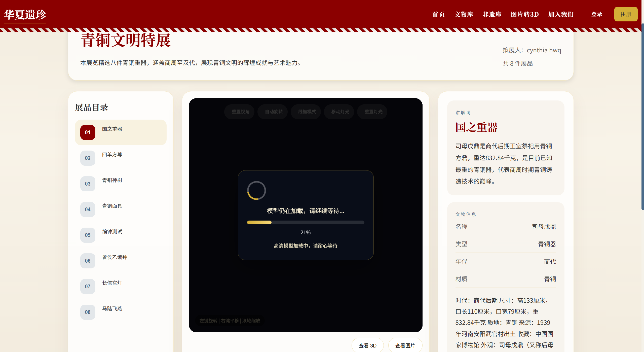Open the 图片转3D nav item
The height and width of the screenshot is (352, 644).
(525, 14)
